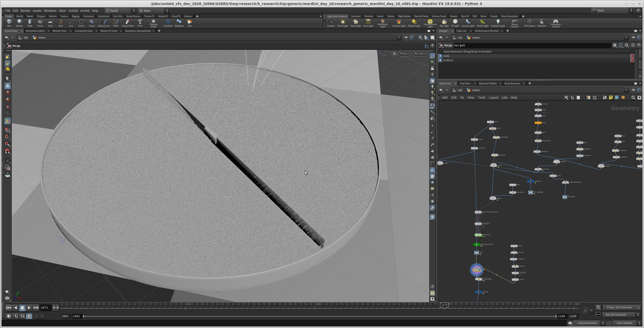Create a Spot Light from the shelf

coord(355,23)
